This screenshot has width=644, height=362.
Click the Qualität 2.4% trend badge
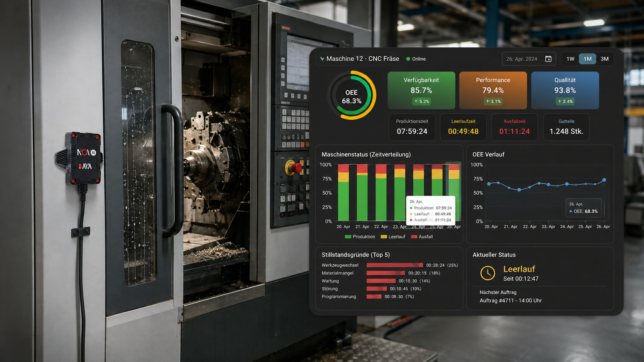[x=565, y=102]
